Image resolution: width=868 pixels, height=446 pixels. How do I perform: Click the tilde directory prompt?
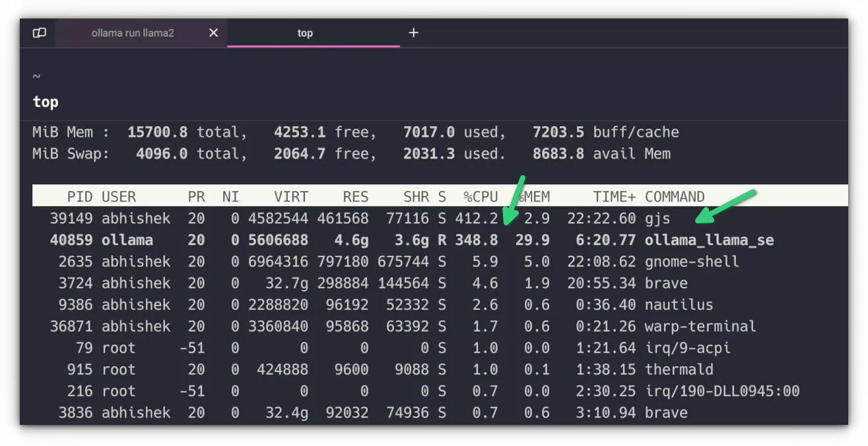(x=36, y=77)
